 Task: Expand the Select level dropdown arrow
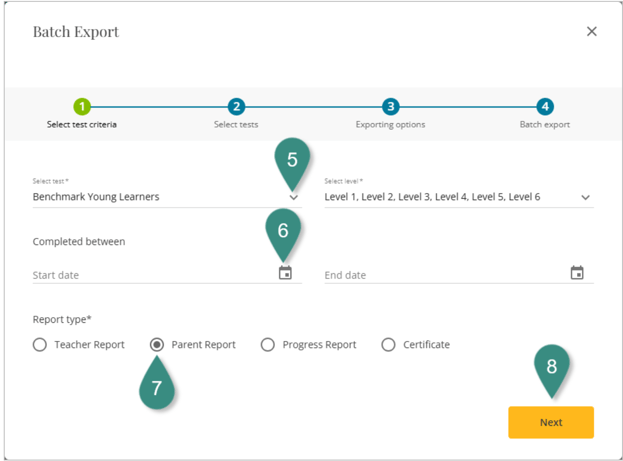585,198
